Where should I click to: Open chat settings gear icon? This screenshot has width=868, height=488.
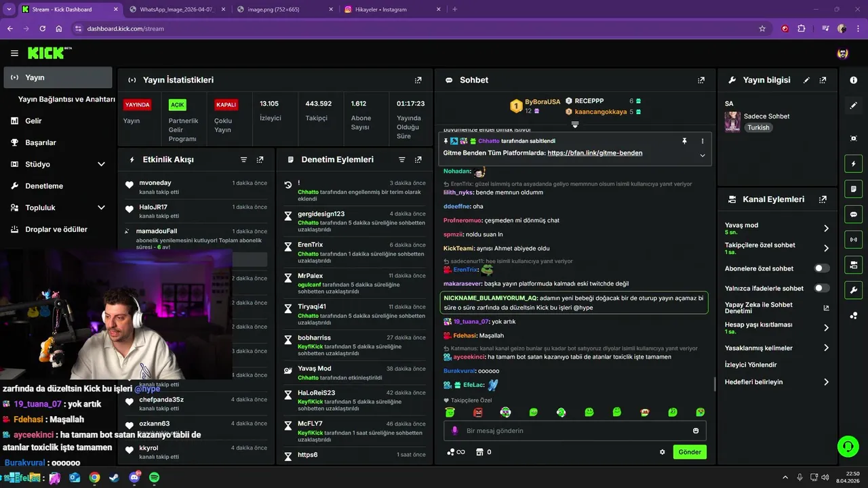663,452
